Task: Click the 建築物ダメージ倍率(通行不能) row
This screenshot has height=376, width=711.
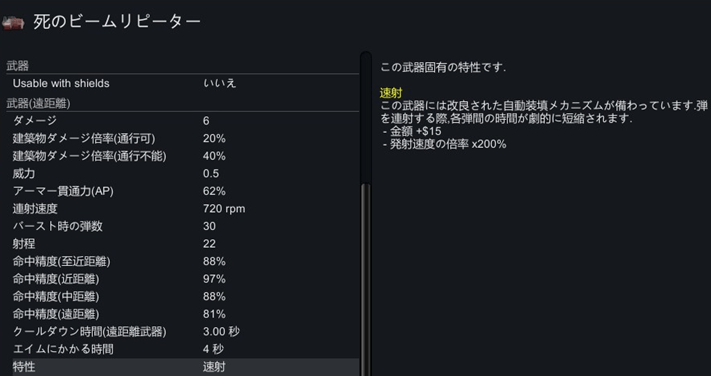Action: click(x=185, y=156)
